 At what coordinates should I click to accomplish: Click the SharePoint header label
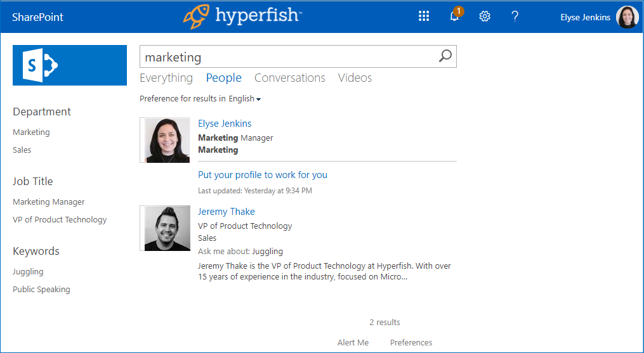tap(38, 17)
